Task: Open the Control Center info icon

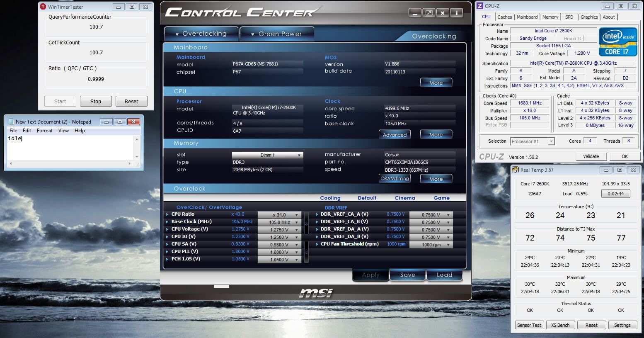Action: click(x=457, y=13)
